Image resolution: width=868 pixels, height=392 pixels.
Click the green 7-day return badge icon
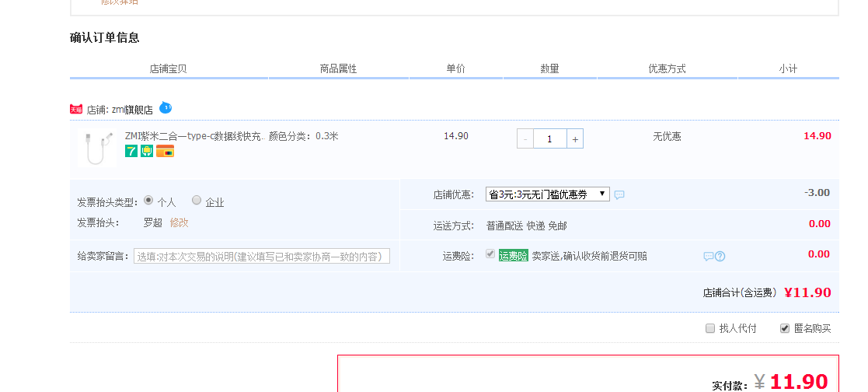(131, 151)
